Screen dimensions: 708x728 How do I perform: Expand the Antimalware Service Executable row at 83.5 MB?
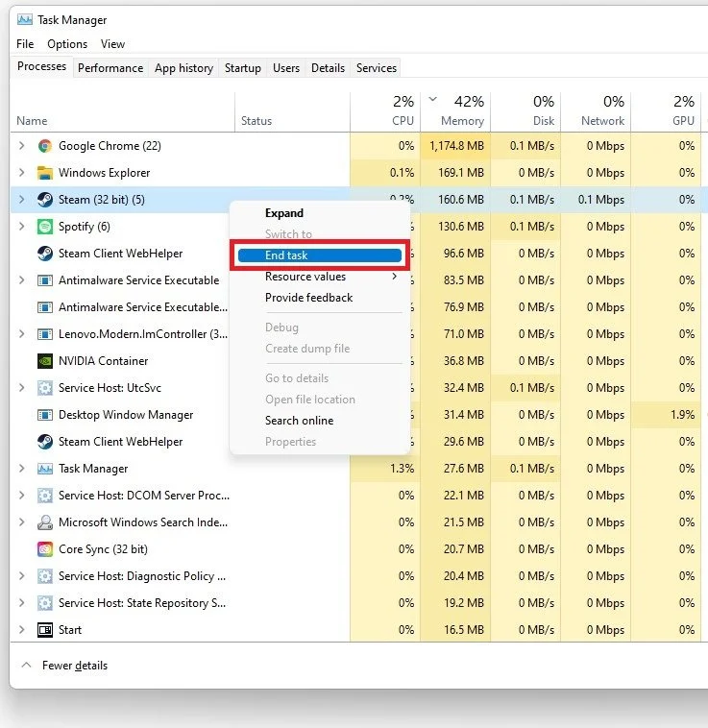click(21, 280)
